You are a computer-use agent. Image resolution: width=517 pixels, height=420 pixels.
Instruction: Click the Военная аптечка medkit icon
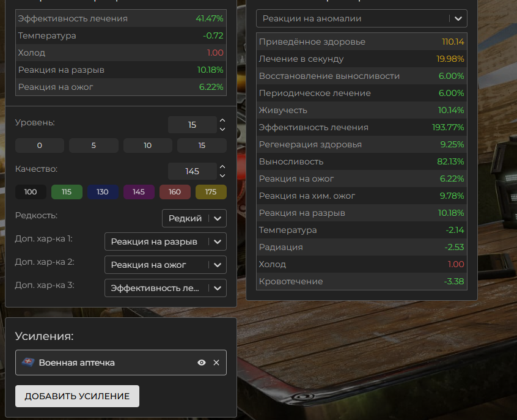[28, 363]
